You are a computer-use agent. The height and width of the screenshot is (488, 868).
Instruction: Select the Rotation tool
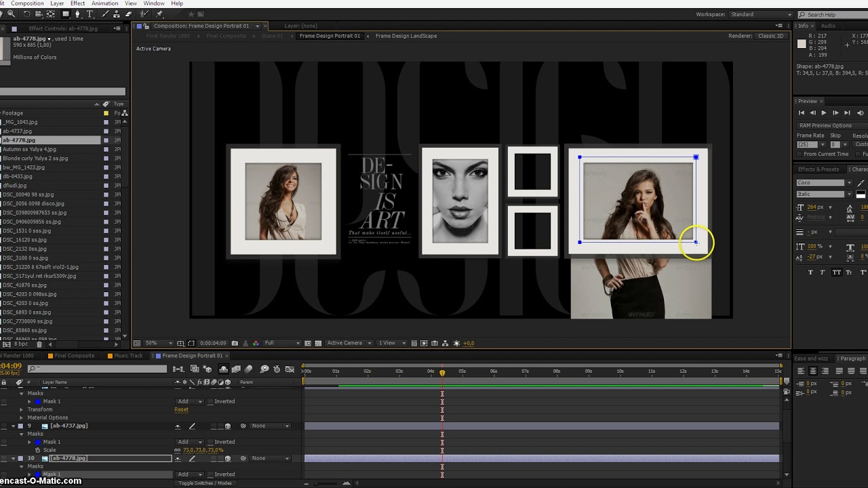coord(26,14)
